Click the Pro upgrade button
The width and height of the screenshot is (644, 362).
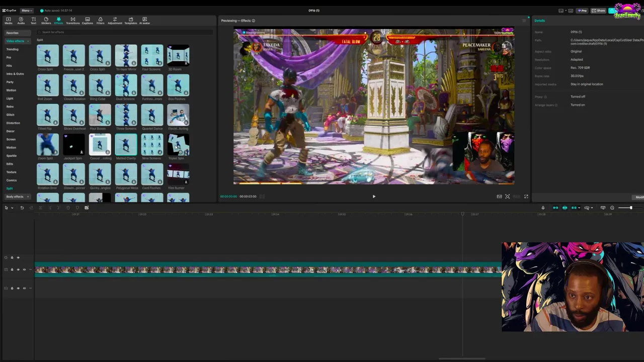[582, 11]
